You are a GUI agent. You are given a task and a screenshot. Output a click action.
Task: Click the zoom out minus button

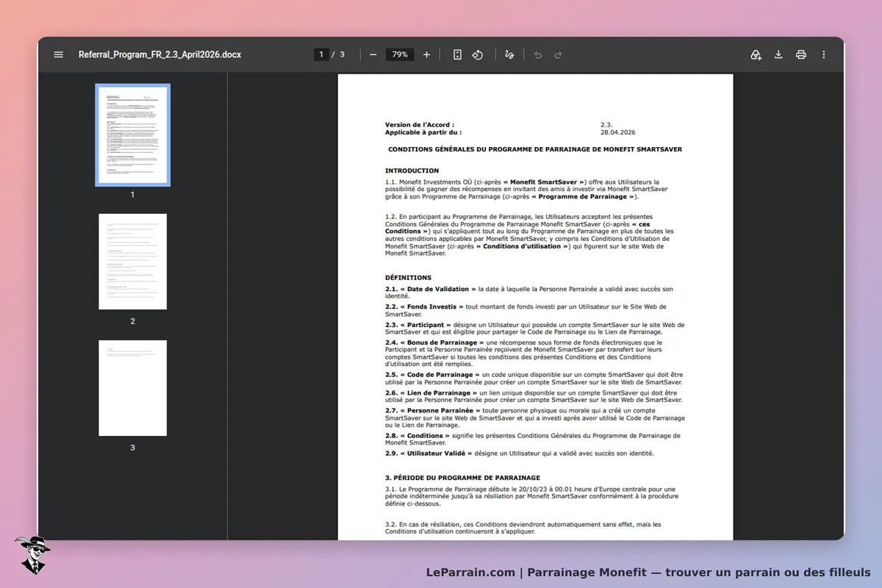(x=373, y=54)
